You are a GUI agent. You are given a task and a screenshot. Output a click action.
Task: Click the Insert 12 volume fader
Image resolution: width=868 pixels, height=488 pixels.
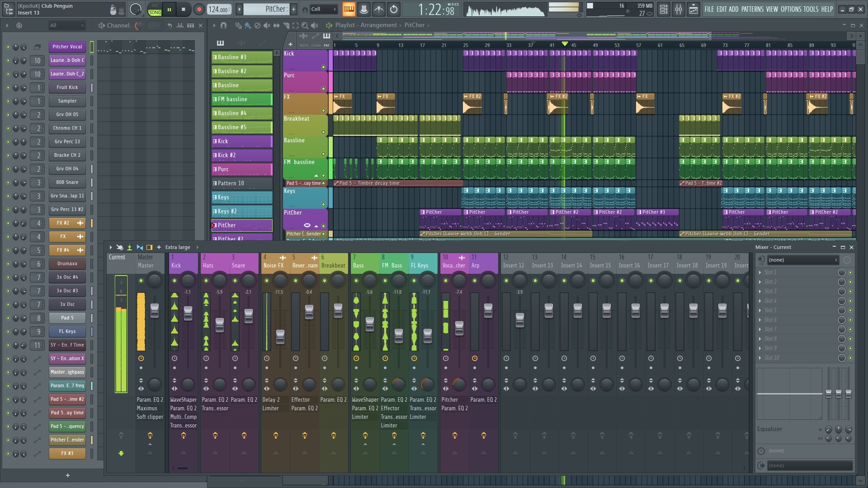[x=520, y=319]
